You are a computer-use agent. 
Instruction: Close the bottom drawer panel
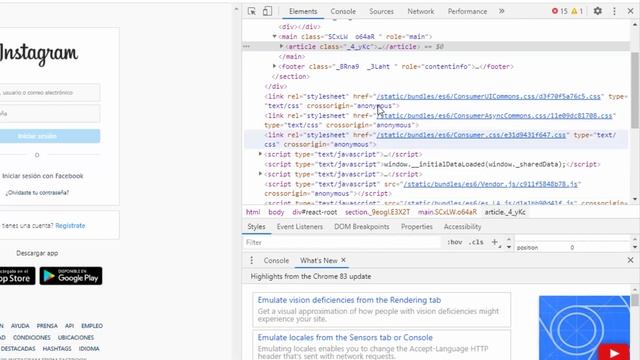(631, 260)
